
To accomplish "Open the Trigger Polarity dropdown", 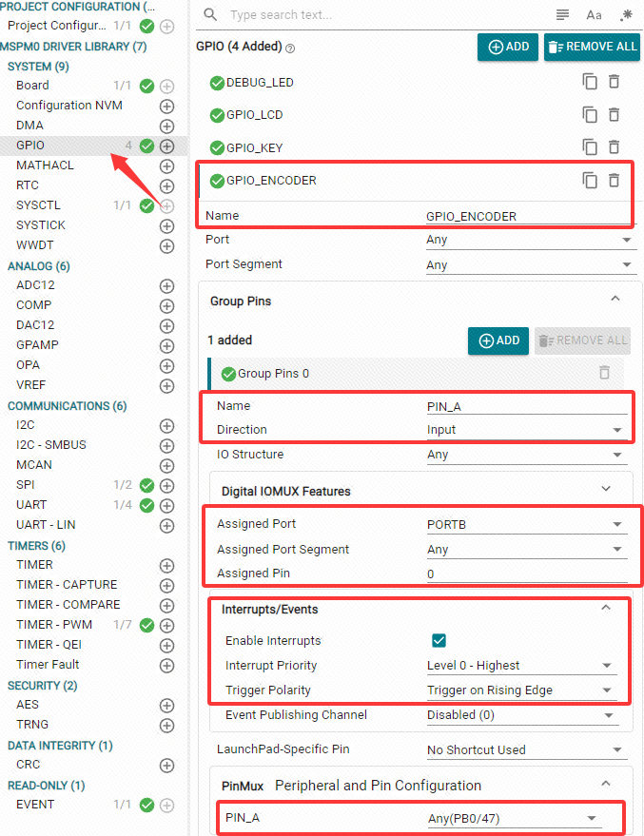I will click(520, 690).
